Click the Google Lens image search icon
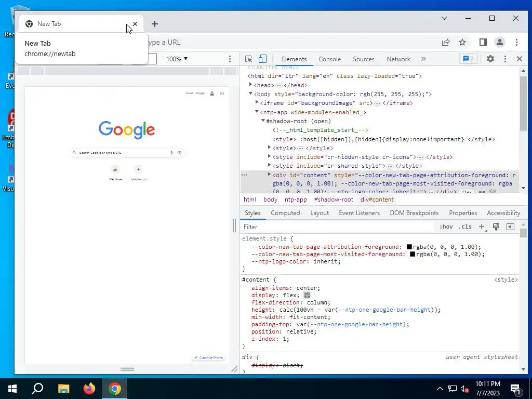Viewport: 532px width, 399px height. [179, 153]
